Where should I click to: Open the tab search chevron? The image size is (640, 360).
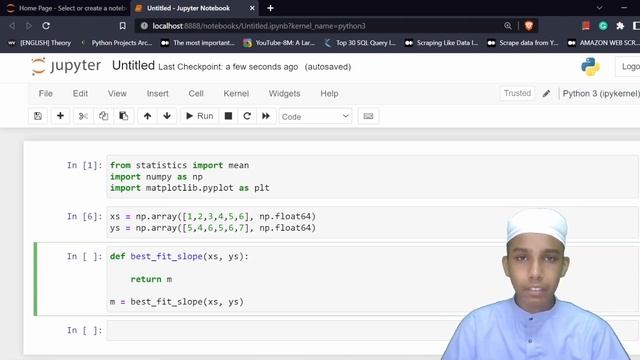coord(599,8)
